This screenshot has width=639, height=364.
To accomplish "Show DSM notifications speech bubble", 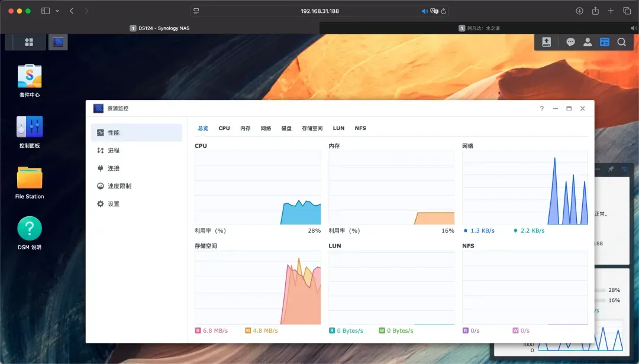I will tap(570, 42).
